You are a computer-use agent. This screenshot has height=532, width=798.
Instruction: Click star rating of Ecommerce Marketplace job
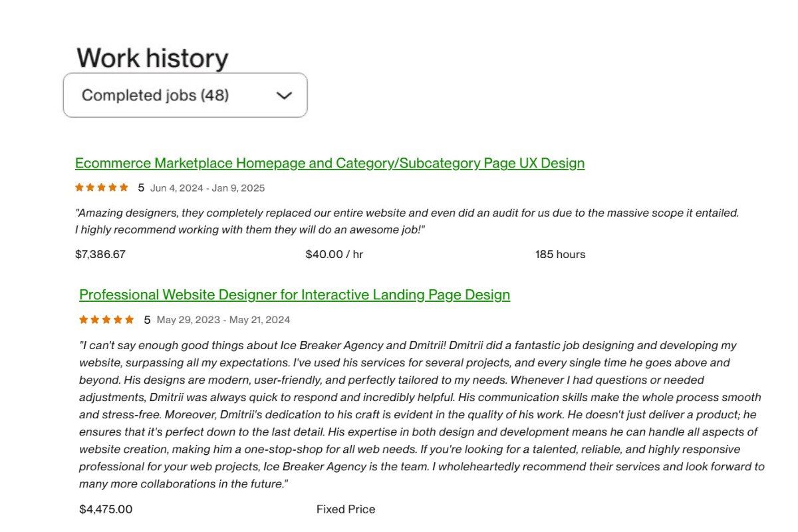click(x=102, y=188)
